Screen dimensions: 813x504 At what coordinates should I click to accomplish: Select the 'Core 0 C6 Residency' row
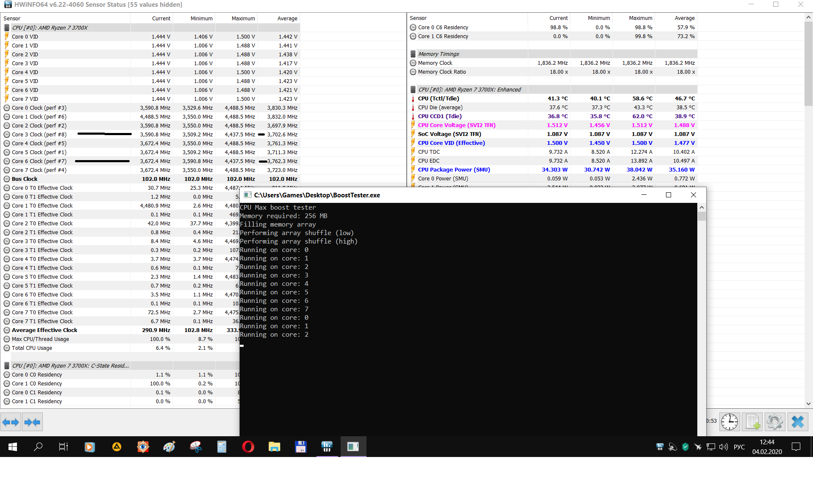point(552,28)
